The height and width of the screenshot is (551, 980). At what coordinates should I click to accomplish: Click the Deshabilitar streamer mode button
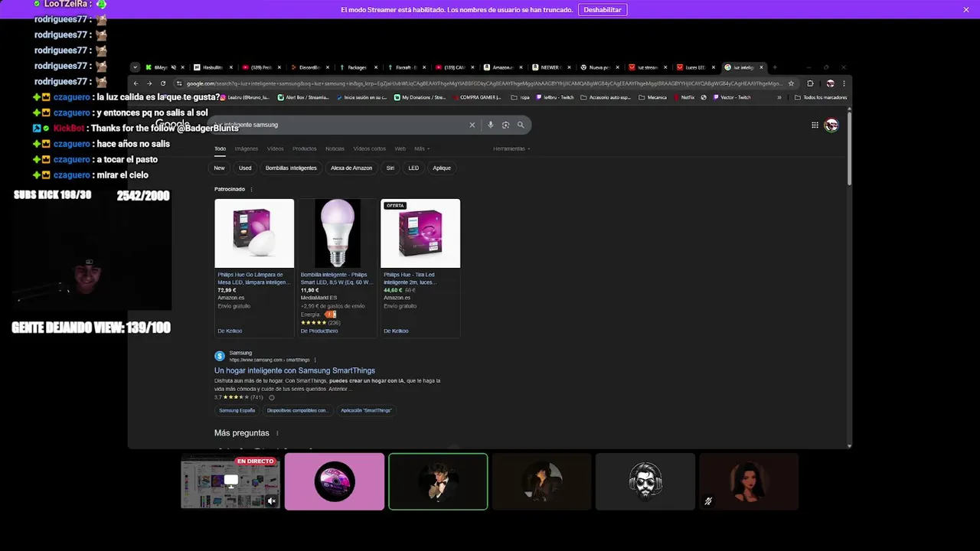(x=603, y=10)
